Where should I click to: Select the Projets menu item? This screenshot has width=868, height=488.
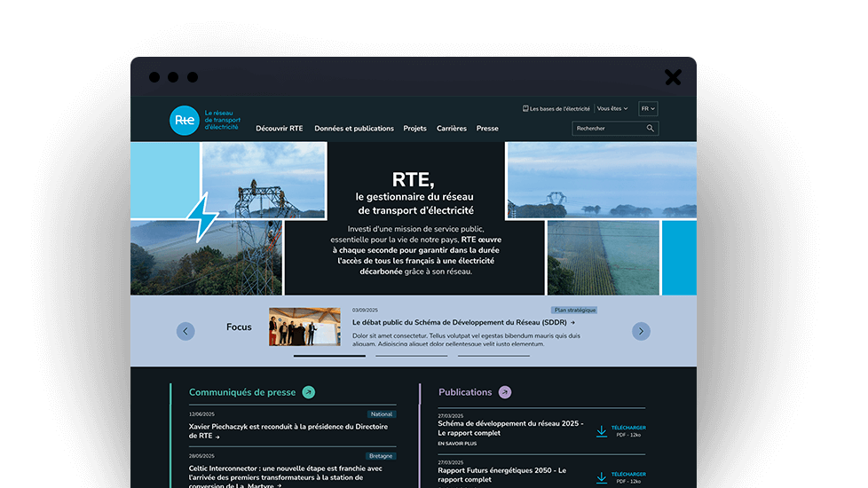(414, 129)
